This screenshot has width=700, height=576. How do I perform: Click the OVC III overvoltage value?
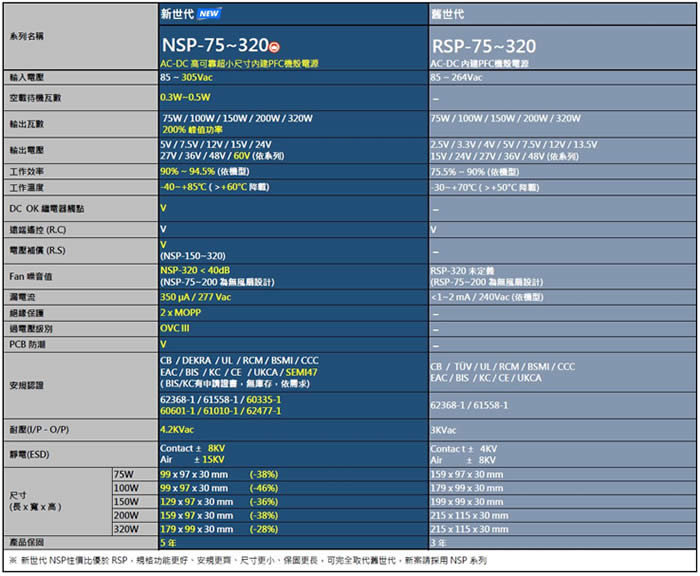click(175, 328)
